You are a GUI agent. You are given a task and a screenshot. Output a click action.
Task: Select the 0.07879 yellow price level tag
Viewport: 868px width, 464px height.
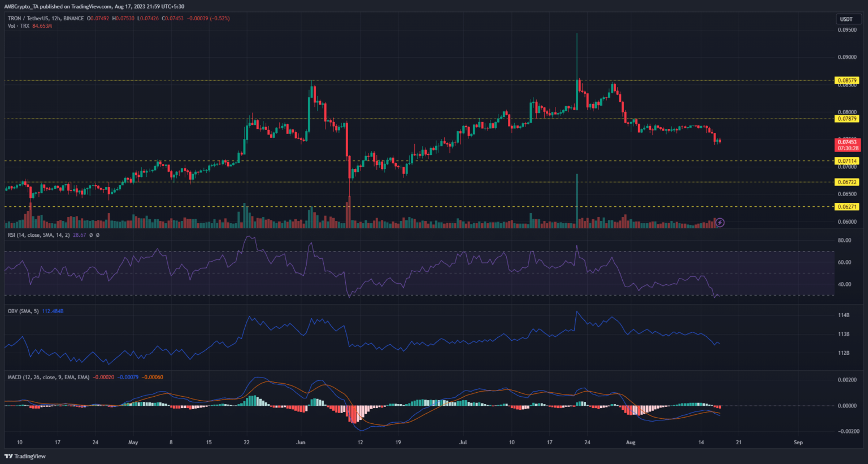coord(847,119)
